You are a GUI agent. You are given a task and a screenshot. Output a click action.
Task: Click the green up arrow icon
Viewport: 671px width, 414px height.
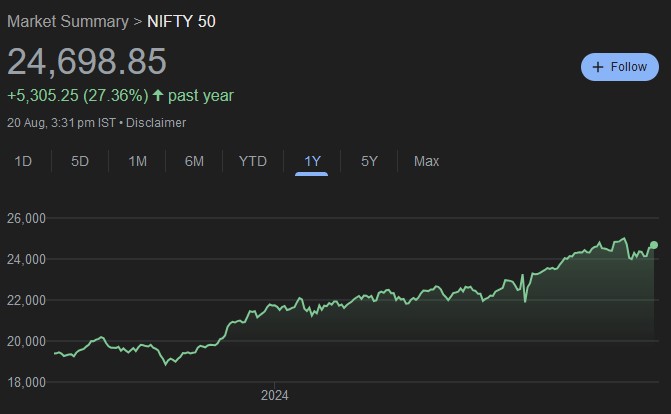158,95
